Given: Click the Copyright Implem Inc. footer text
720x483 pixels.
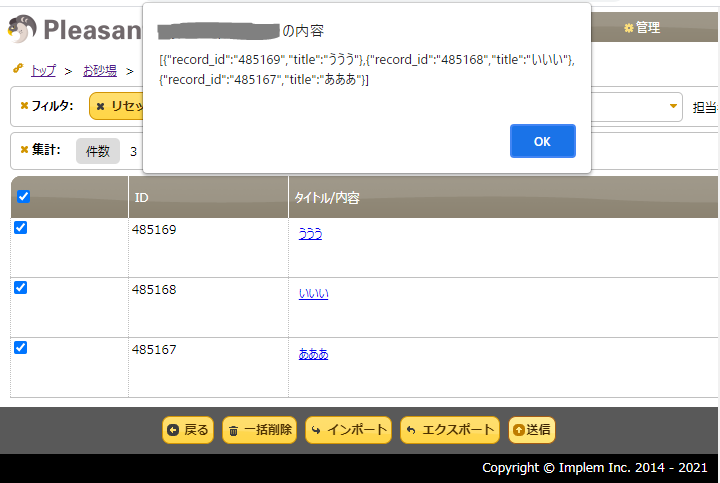Looking at the screenshot, I should click(595, 467).
